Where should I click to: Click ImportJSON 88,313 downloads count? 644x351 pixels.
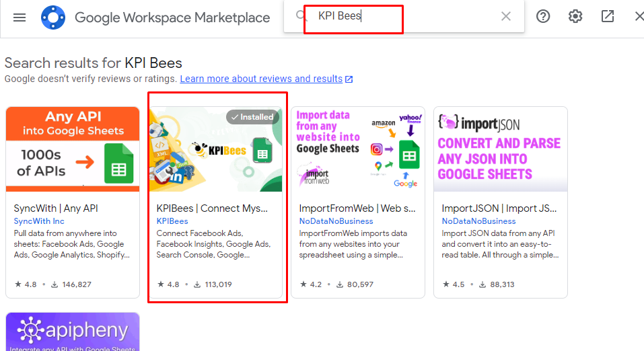pos(497,284)
